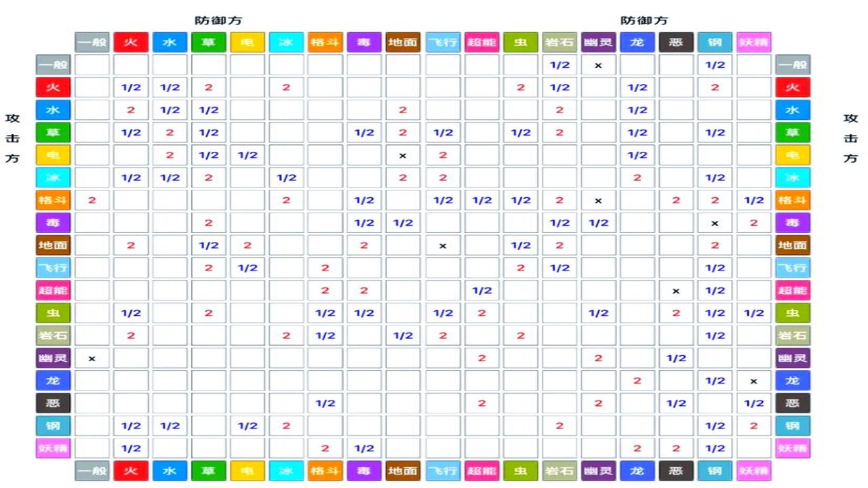The width and height of the screenshot is (868, 488).
Task: Select the 格斗 type label in the left attacker column
Action: click(53, 200)
